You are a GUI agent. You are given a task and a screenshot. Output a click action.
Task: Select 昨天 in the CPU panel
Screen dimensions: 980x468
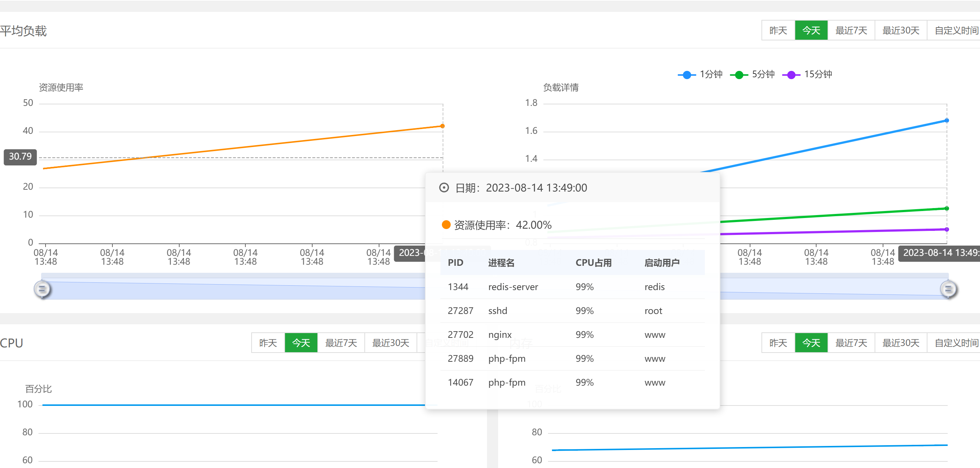pos(268,343)
